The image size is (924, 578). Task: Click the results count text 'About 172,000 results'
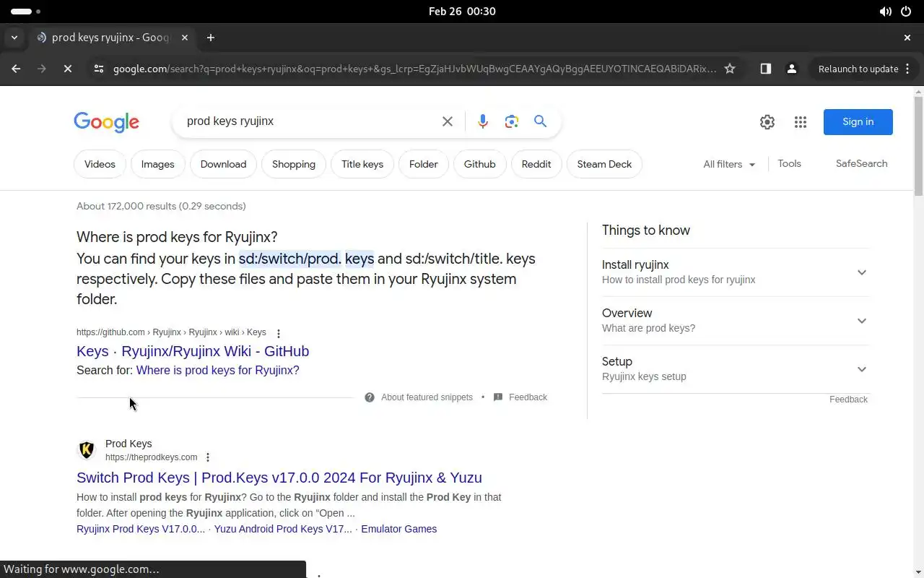(161, 207)
